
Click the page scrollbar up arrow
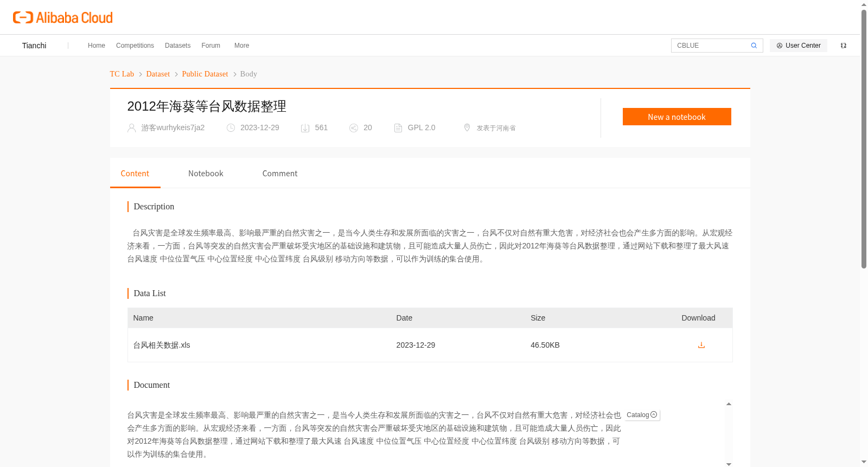tap(864, 4)
